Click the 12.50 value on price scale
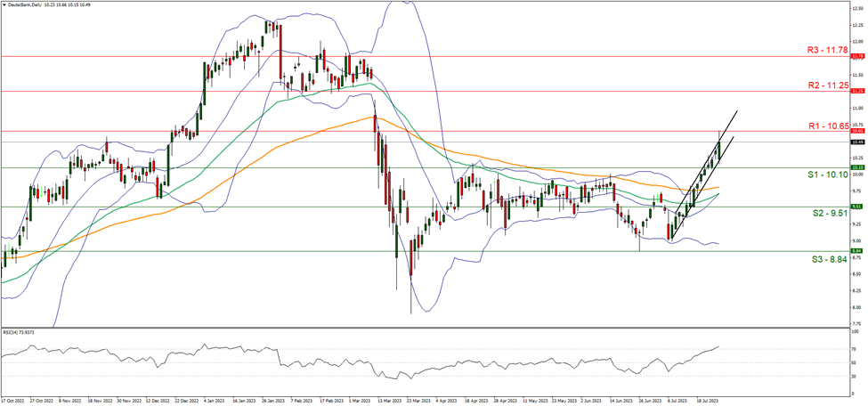868x406 pixels. [x=857, y=8]
